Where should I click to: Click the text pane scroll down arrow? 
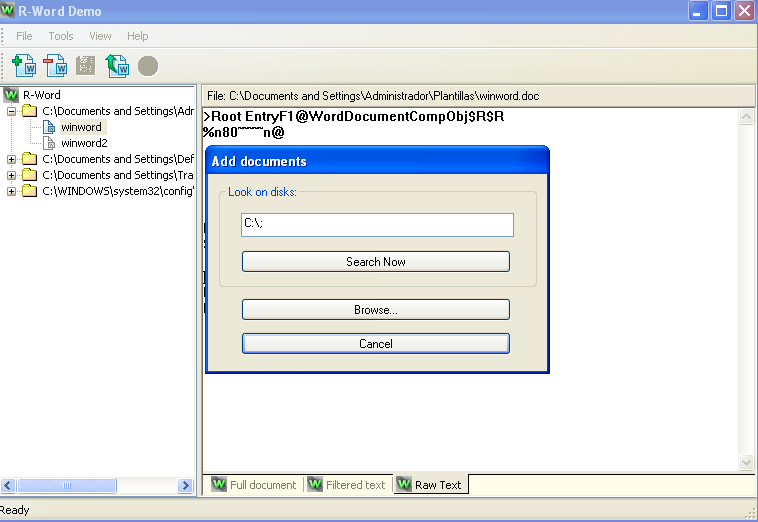point(746,462)
